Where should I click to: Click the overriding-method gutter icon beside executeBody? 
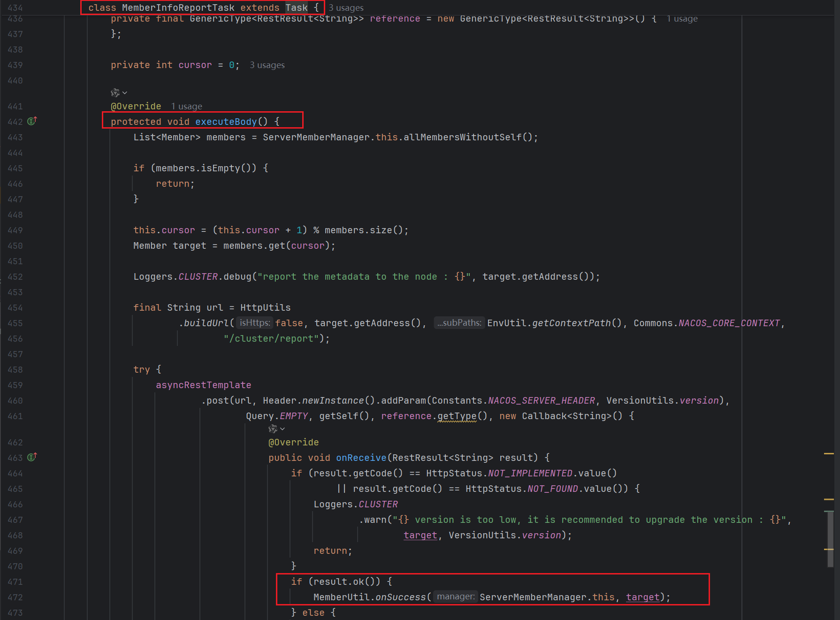tap(32, 121)
